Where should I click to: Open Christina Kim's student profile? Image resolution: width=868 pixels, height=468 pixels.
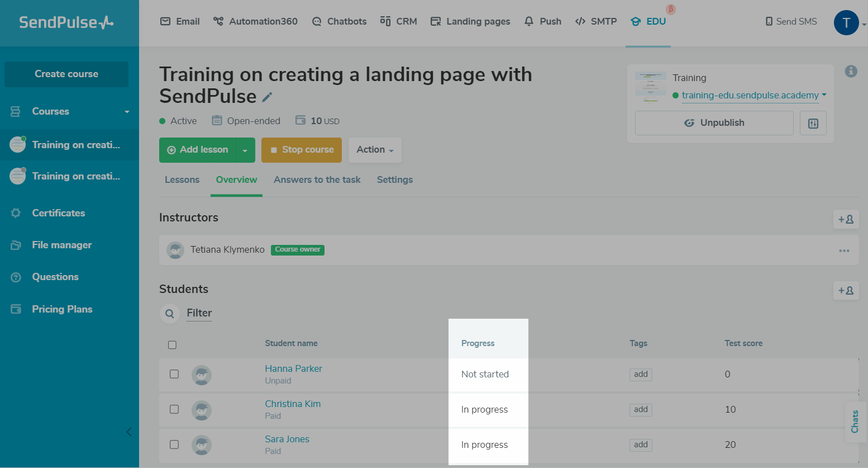coord(293,404)
